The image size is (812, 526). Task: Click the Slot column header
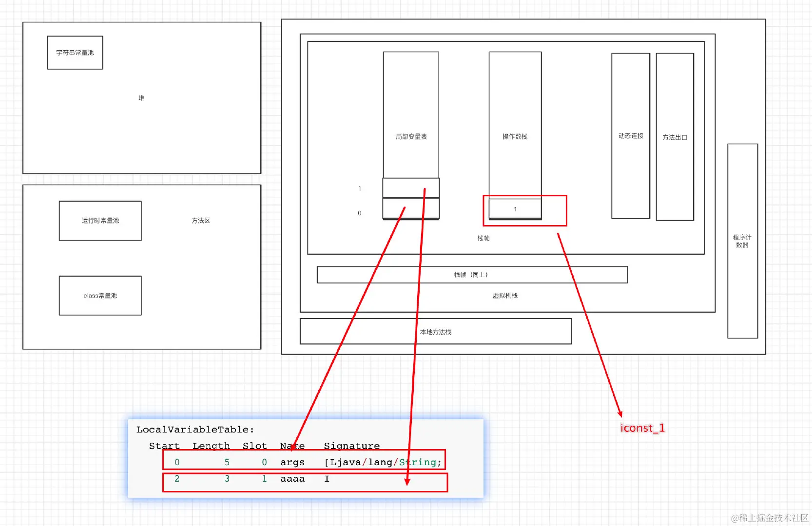pos(255,446)
